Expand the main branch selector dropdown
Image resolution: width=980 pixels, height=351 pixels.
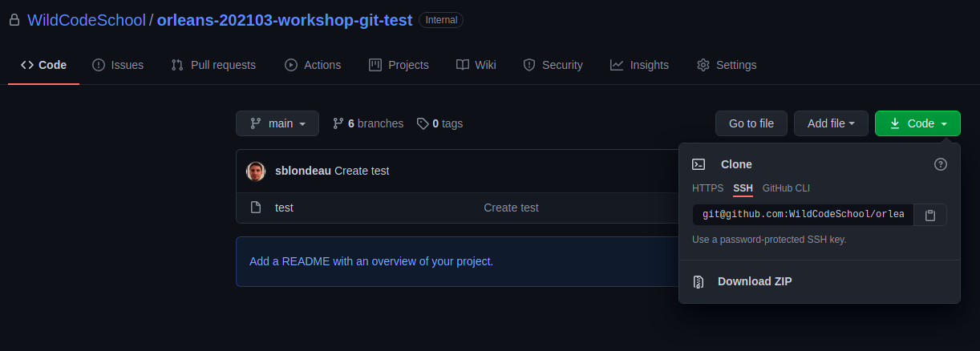coord(277,123)
